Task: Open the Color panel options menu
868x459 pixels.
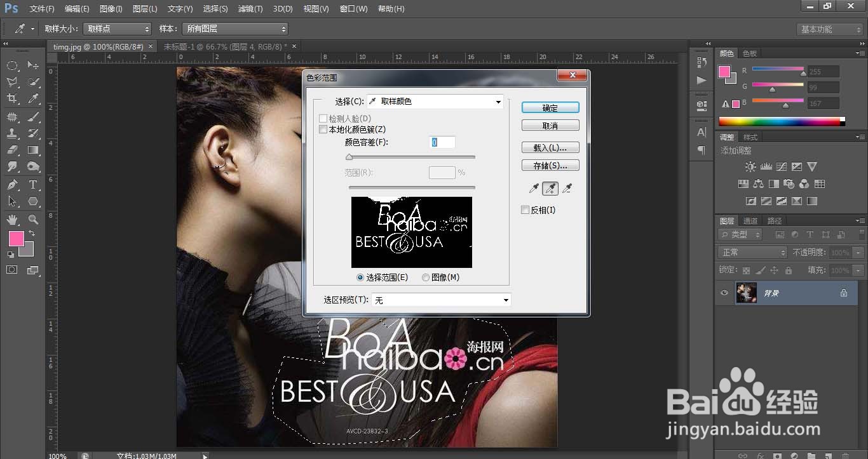Action: pos(860,53)
